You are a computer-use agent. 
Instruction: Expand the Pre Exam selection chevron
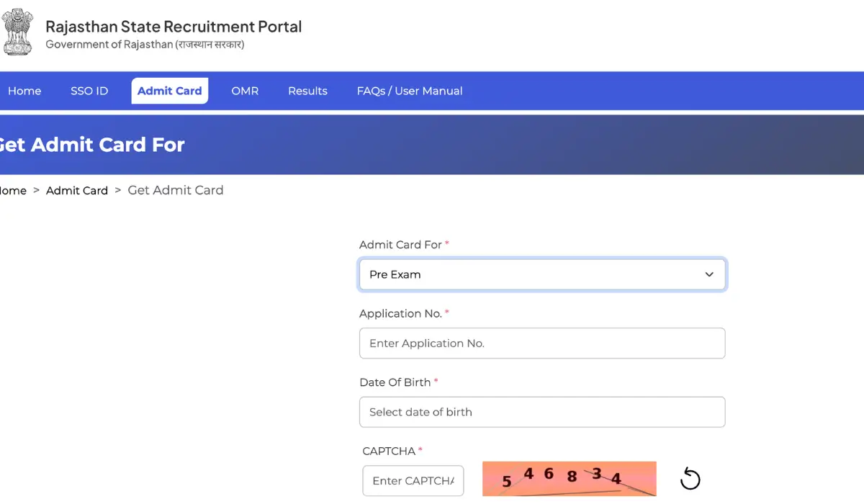(x=708, y=274)
